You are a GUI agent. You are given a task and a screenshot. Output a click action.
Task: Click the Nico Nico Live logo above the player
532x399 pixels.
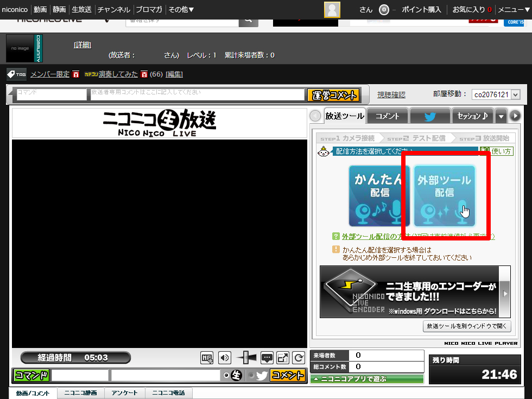[160, 123]
